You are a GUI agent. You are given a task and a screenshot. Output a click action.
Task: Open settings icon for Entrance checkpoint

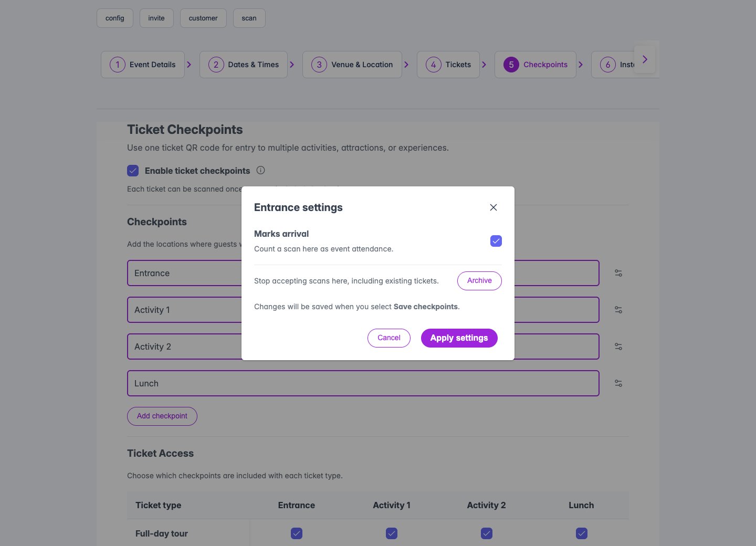pos(618,273)
